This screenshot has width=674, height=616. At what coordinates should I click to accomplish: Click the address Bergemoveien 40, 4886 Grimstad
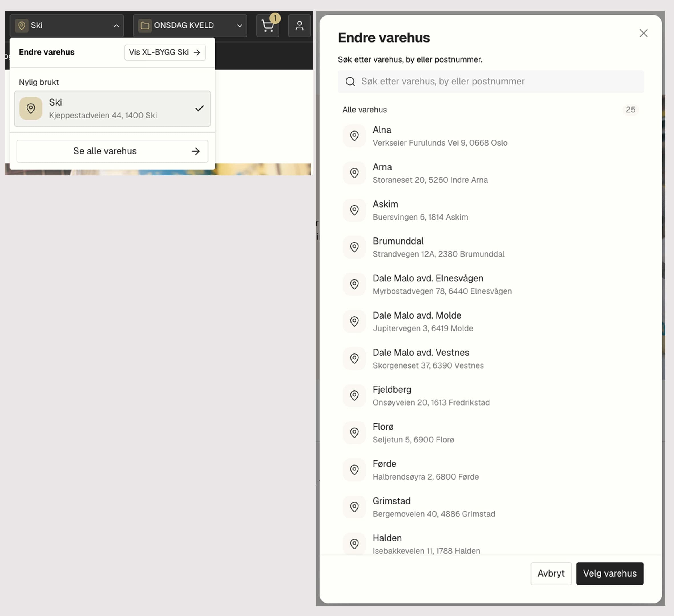click(x=434, y=514)
